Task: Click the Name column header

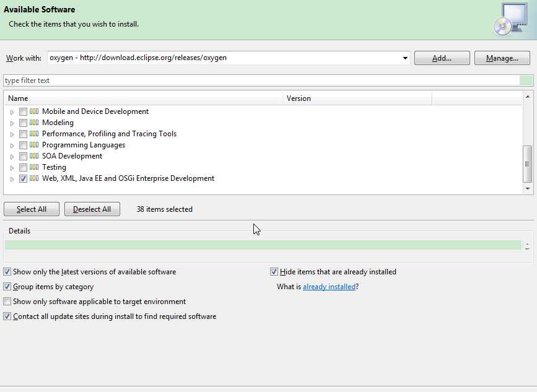Action: [144, 98]
